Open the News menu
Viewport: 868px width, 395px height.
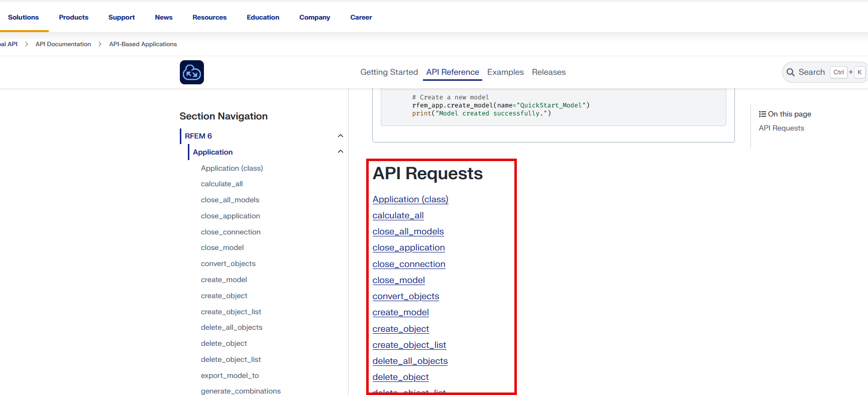pos(164,17)
